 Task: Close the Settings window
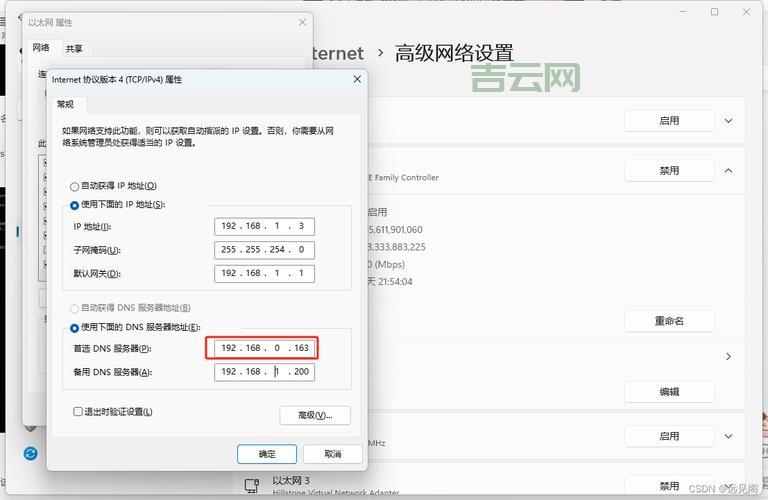pos(746,11)
